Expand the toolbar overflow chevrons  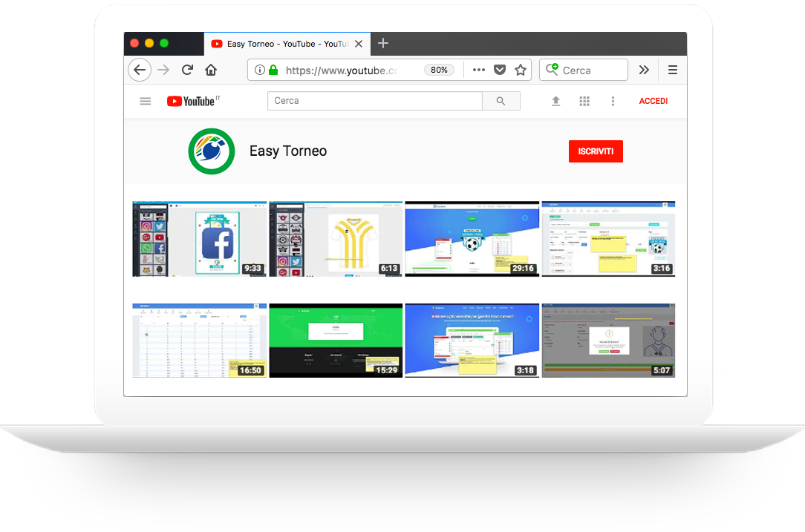click(644, 70)
